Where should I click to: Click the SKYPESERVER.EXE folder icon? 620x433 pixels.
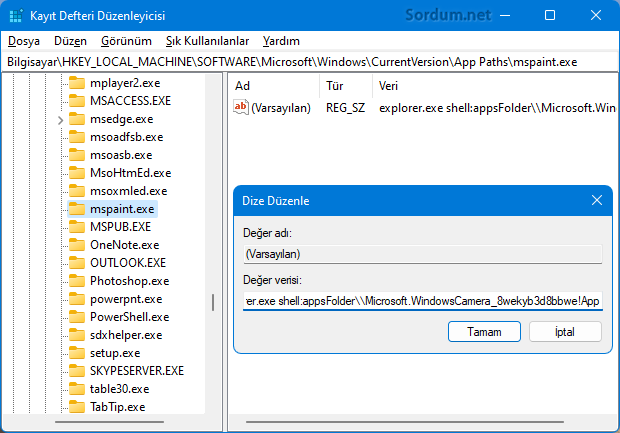(77, 371)
